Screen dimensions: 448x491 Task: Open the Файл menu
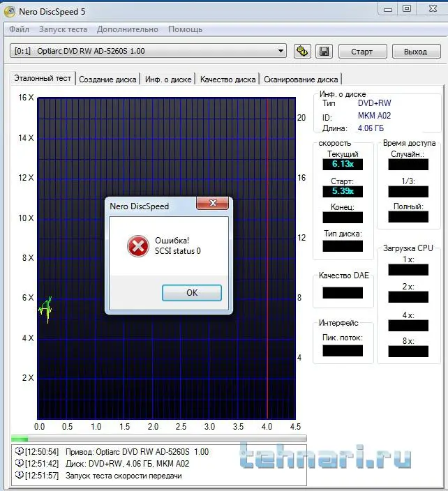[19, 29]
